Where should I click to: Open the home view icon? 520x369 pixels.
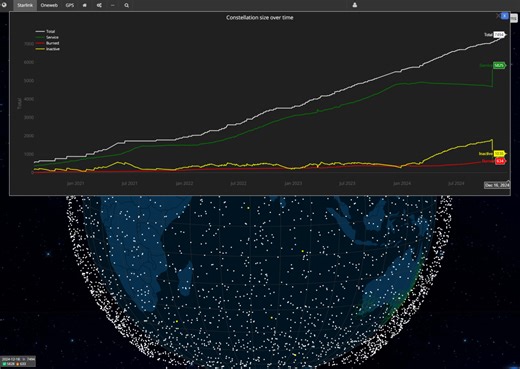(85, 5)
